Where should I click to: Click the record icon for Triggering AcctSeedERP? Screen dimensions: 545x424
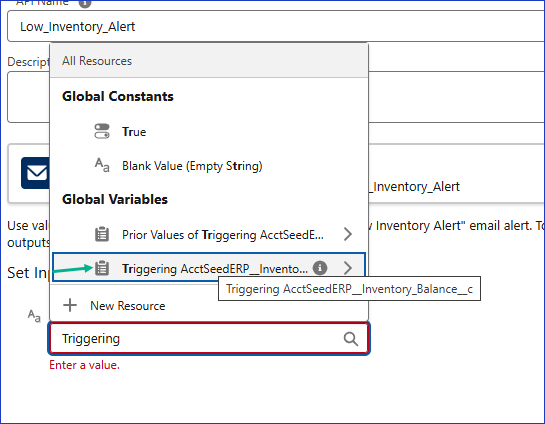[102, 268]
